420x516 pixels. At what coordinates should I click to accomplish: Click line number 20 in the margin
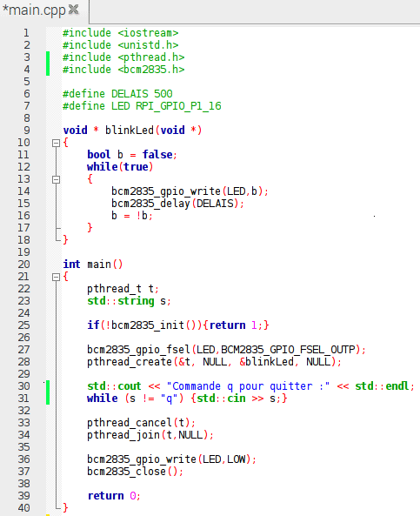(x=23, y=265)
